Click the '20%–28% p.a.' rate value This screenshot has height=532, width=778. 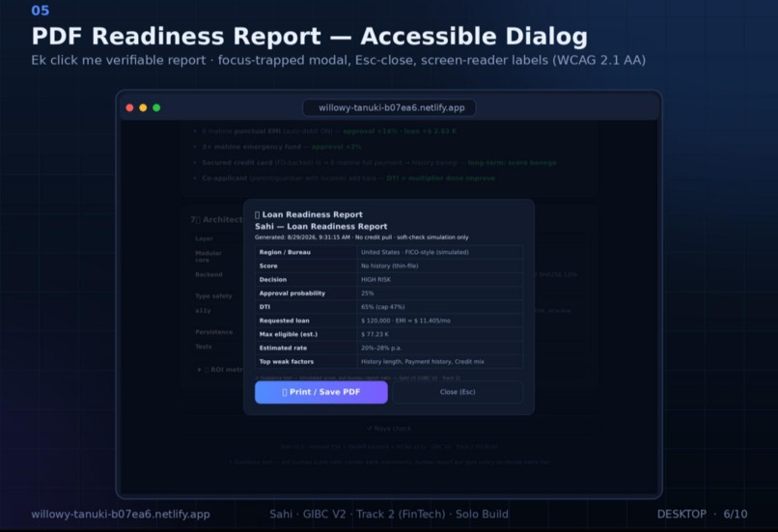381,348
